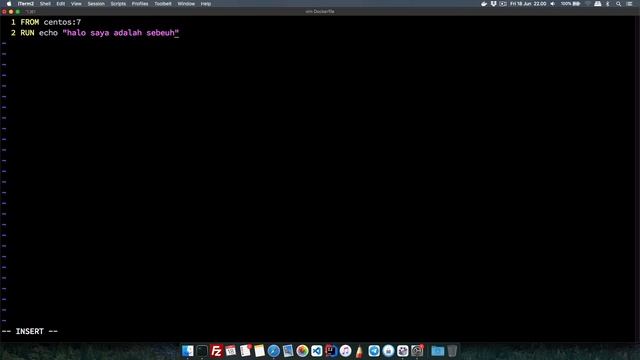Click Docker whale icon in menu bar
The image size is (640, 360).
coord(484,4)
